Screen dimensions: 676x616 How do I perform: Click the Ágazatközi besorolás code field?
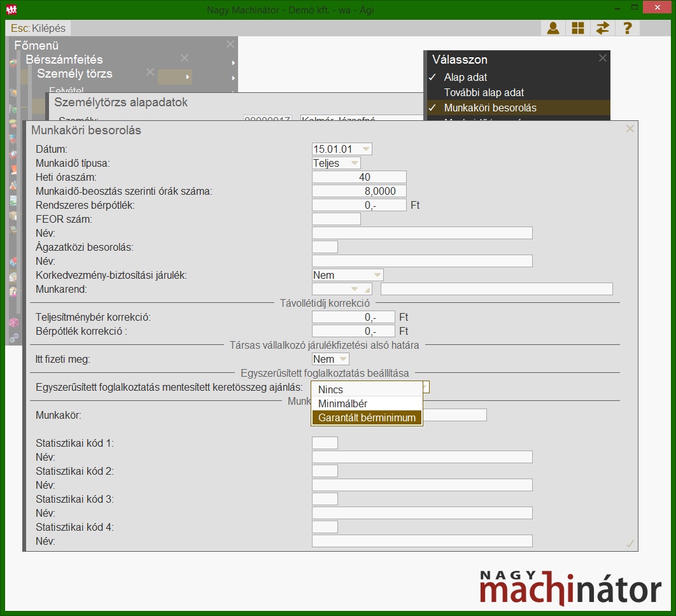coord(325,247)
